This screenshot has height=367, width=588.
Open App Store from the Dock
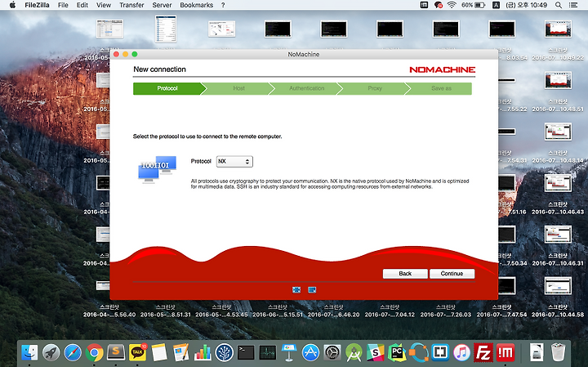coord(311,353)
